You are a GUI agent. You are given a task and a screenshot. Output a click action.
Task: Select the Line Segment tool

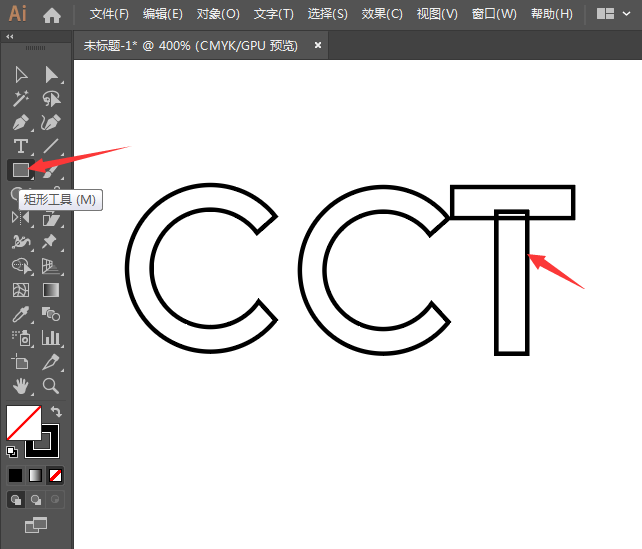coord(51,146)
